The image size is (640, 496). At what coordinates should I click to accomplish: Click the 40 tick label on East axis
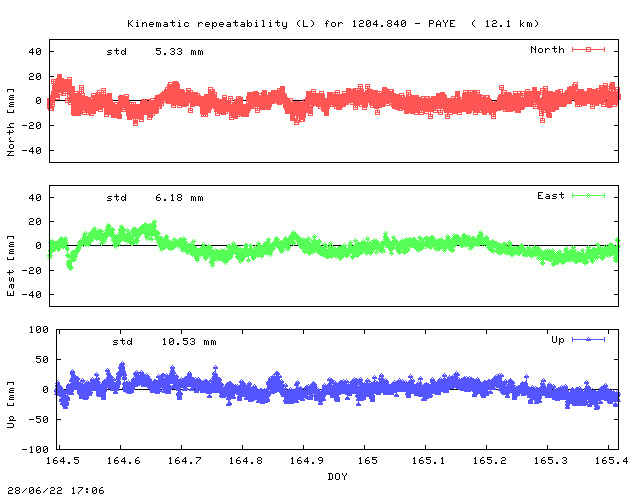tap(35, 198)
